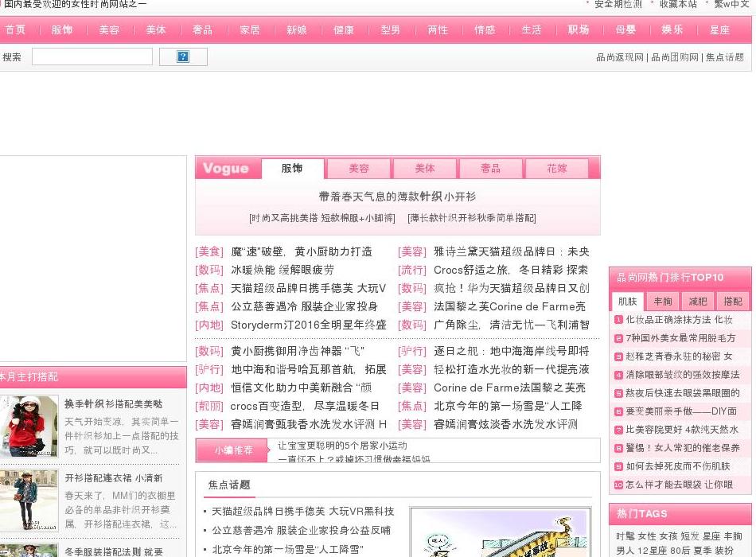756x557 pixels.
Task: Open article Crocs舒适之旅
Action: pos(511,270)
